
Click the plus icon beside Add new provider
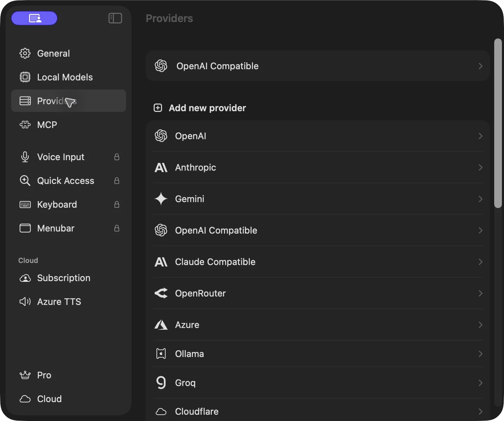(x=158, y=108)
